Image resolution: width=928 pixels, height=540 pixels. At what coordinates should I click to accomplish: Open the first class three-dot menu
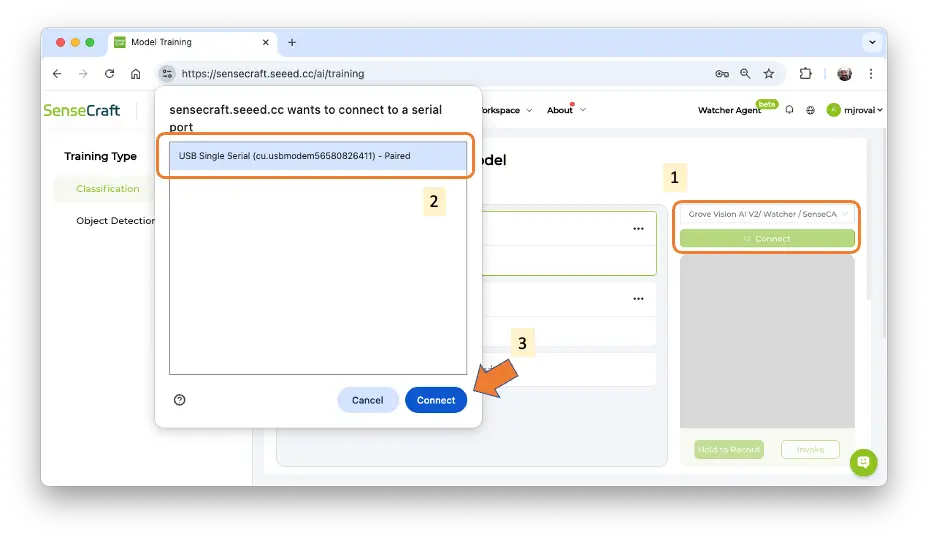[x=638, y=229]
